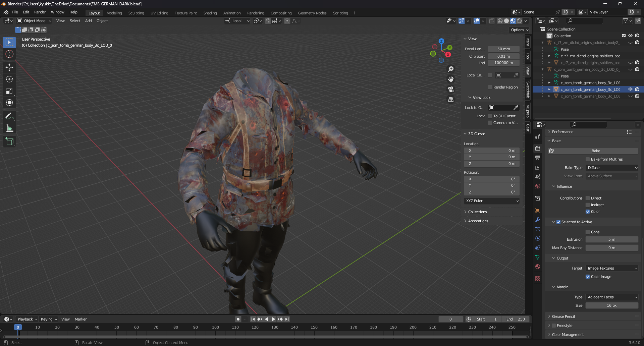
Task: Uncheck the Clear Image checkbox
Action: coord(588,277)
